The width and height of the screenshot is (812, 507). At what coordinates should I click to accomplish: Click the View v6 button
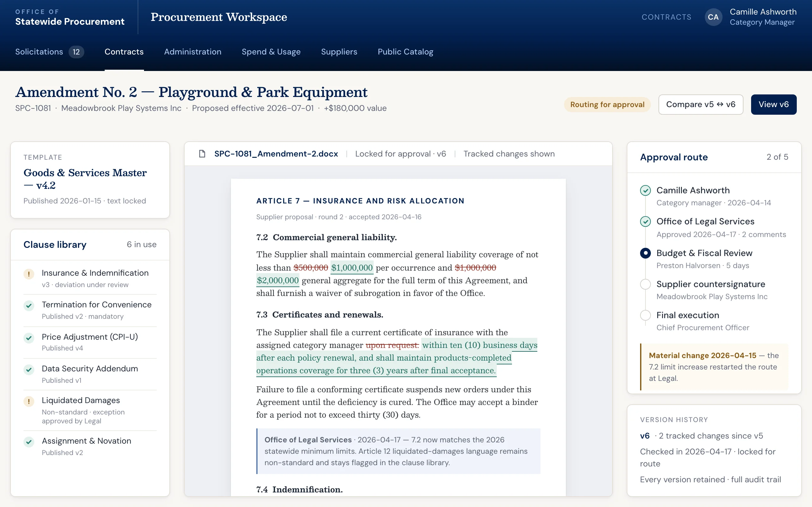[x=773, y=105]
